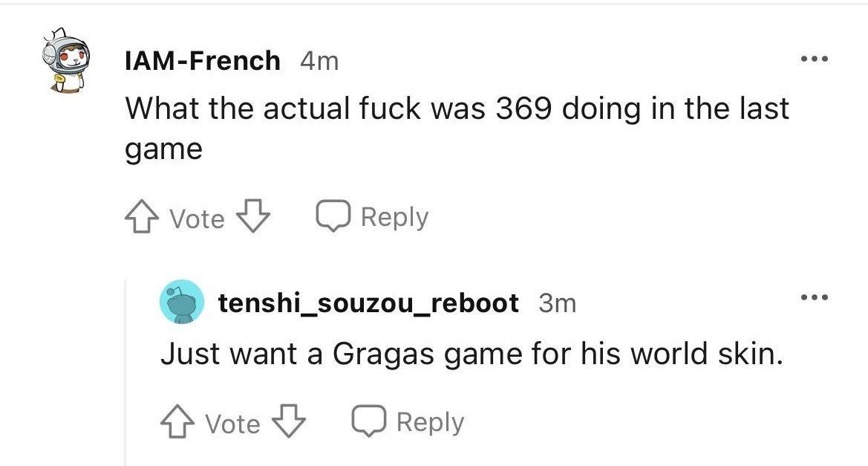Collapse the reply thread via its vertical line
Viewport: 868px width, 466px height.
pos(125,372)
